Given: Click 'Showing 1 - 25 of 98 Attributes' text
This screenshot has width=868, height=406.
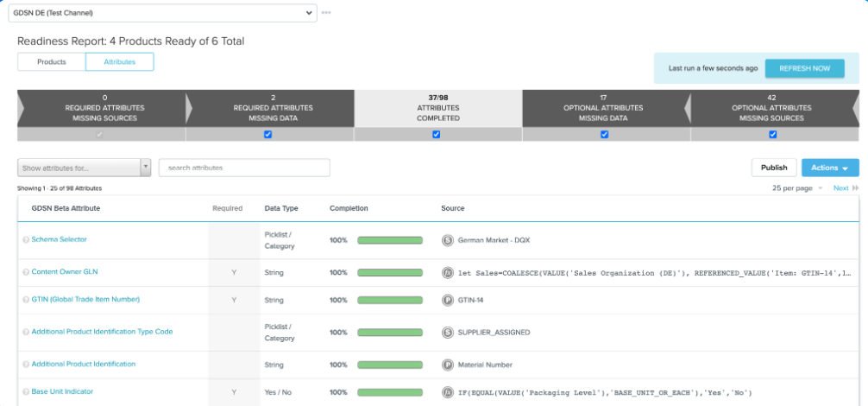Looking at the screenshot, I should click(x=60, y=188).
